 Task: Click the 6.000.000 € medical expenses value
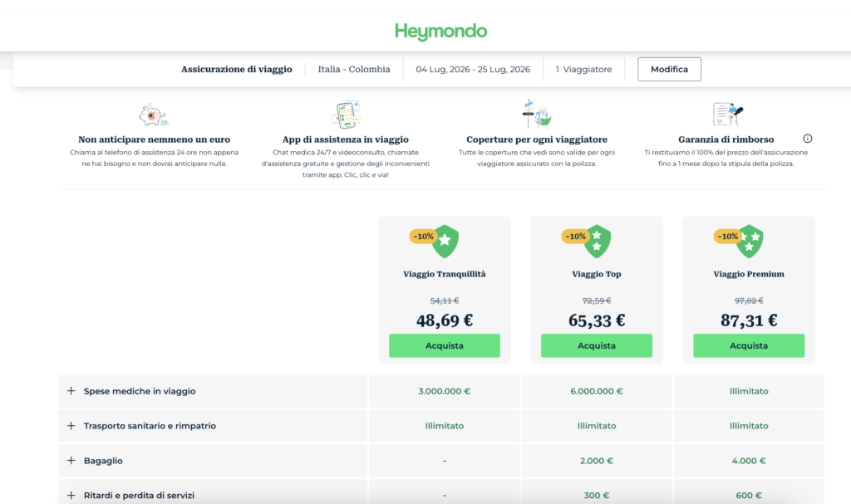point(597,391)
